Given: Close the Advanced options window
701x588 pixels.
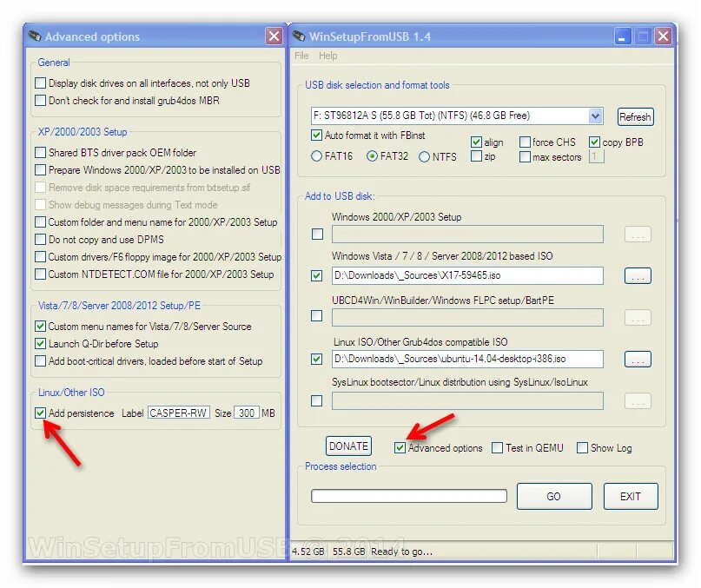Looking at the screenshot, I should pos(274,36).
